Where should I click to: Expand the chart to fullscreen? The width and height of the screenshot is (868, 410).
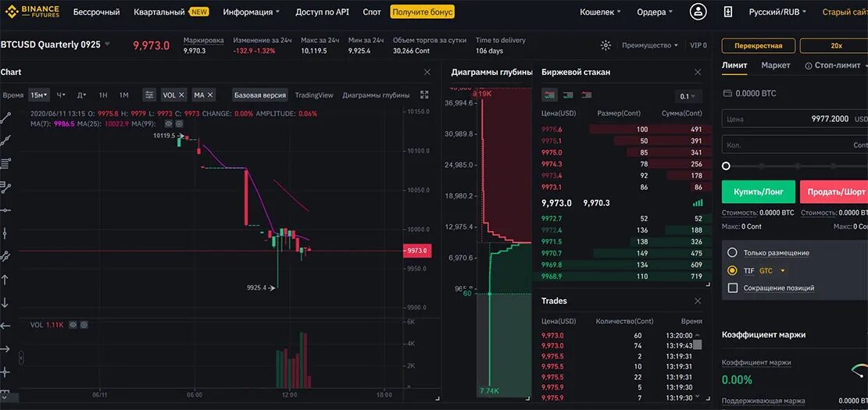click(x=424, y=94)
